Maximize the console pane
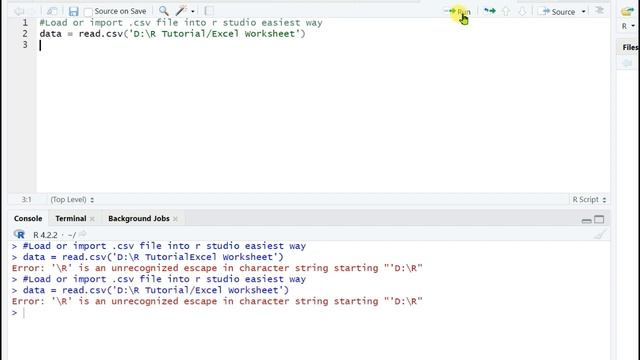 599,220
